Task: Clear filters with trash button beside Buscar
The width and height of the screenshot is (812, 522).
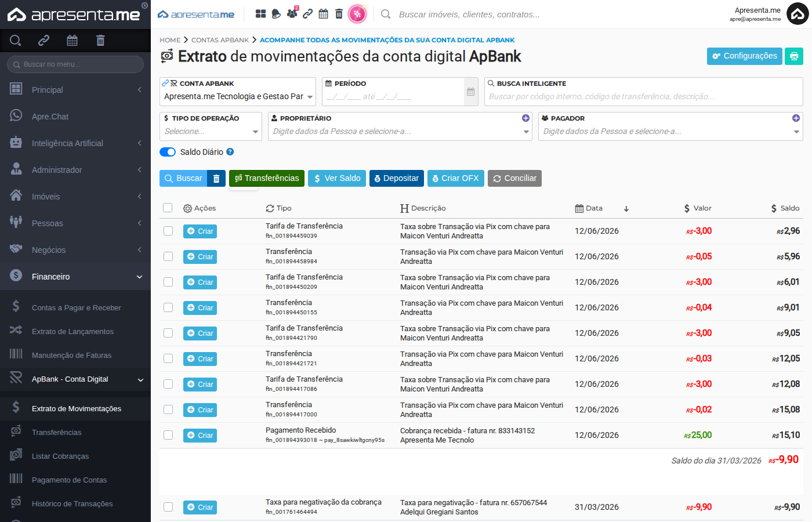Action: point(216,179)
